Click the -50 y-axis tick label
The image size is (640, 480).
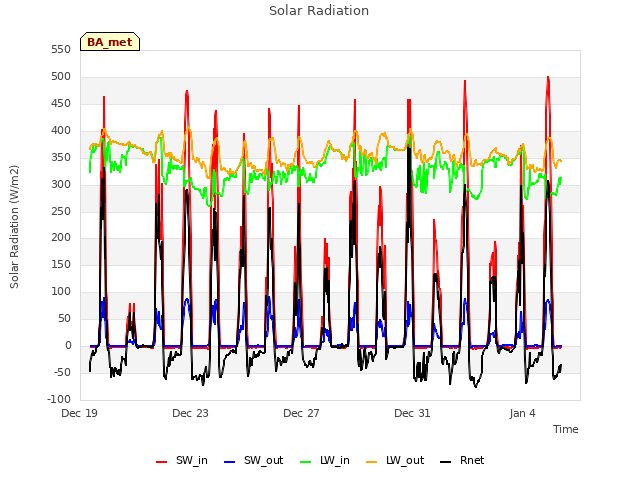coord(62,372)
